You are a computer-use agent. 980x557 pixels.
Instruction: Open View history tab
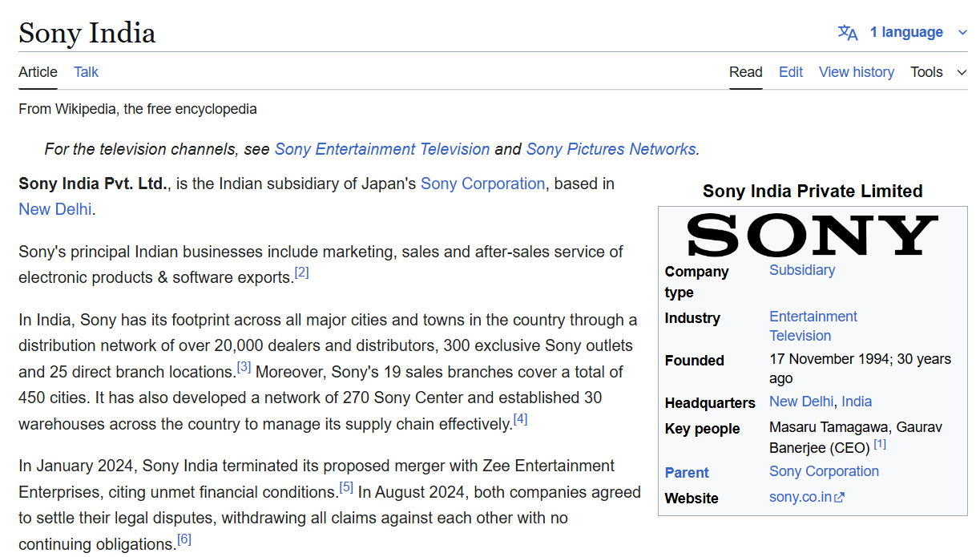pos(856,72)
